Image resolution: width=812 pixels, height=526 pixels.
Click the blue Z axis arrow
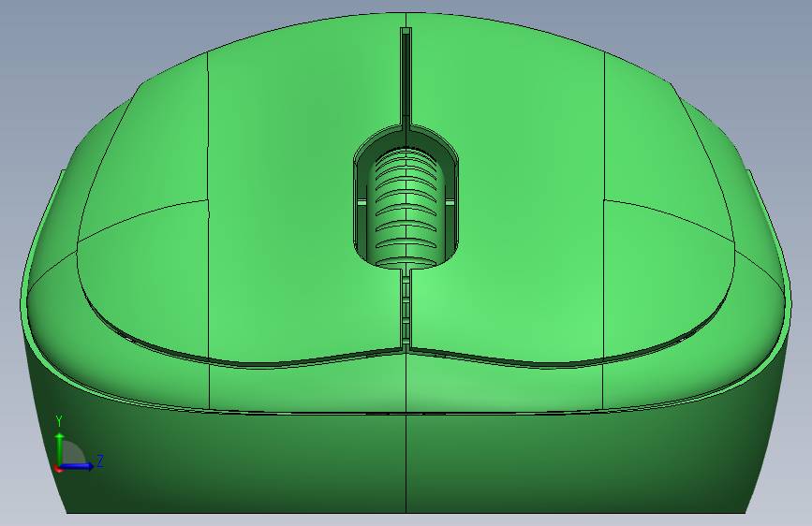[78, 466]
